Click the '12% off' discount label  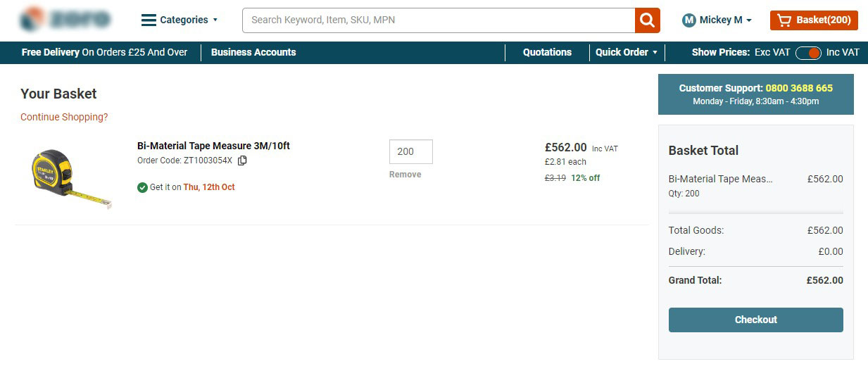pyautogui.click(x=586, y=178)
